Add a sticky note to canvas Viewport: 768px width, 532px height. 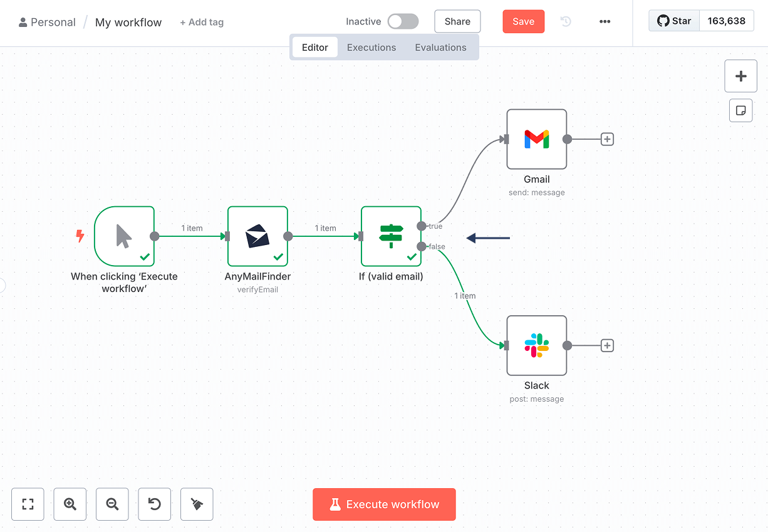tap(740, 110)
